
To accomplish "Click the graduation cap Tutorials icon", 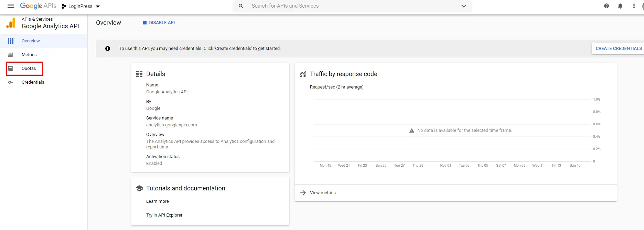I will tap(139, 188).
